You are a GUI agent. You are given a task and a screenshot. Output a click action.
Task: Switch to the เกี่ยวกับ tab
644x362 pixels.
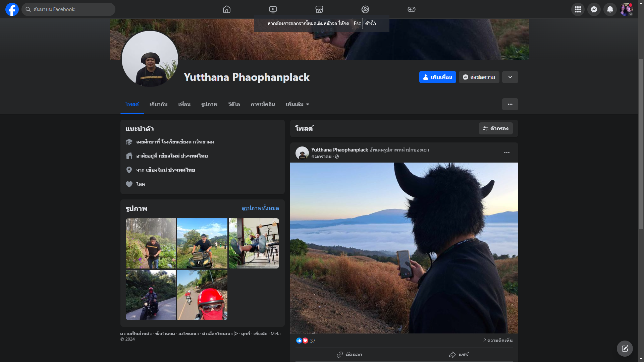(x=158, y=104)
